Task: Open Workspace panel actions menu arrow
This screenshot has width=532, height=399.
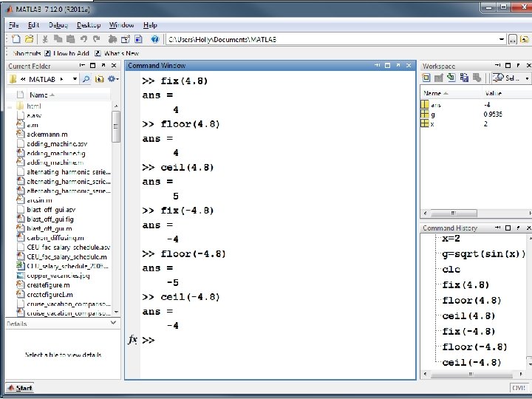Action: pos(497,65)
